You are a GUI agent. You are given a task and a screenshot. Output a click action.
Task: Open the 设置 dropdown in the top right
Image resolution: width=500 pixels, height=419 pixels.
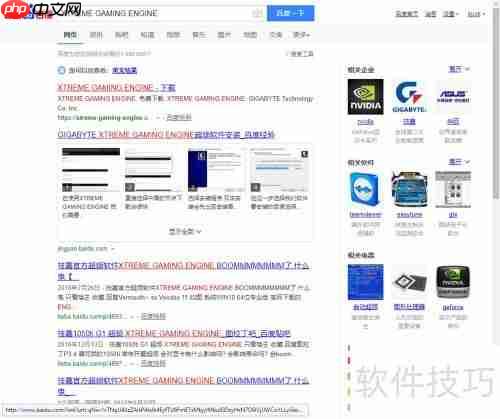451,14
